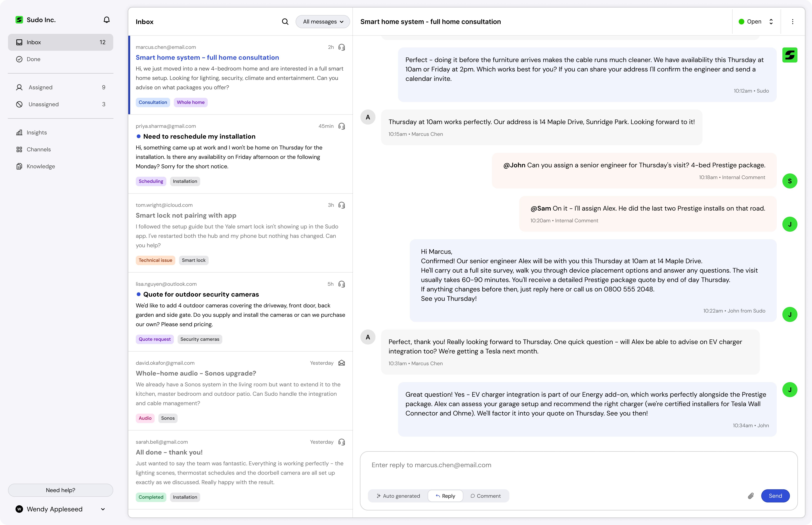The image size is (812, 525).
Task: Open Quote for outdoor security cameras thread
Action: pos(241,312)
